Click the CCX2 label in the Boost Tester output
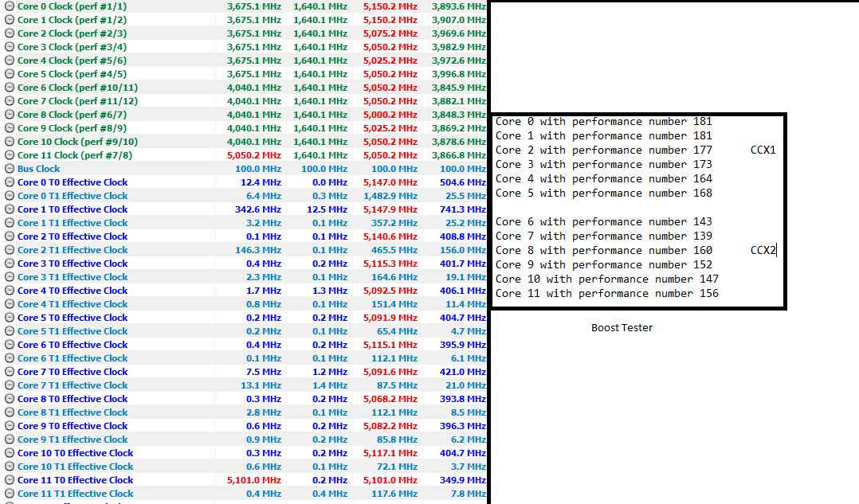Screen dimensions: 859x504 pos(761,250)
